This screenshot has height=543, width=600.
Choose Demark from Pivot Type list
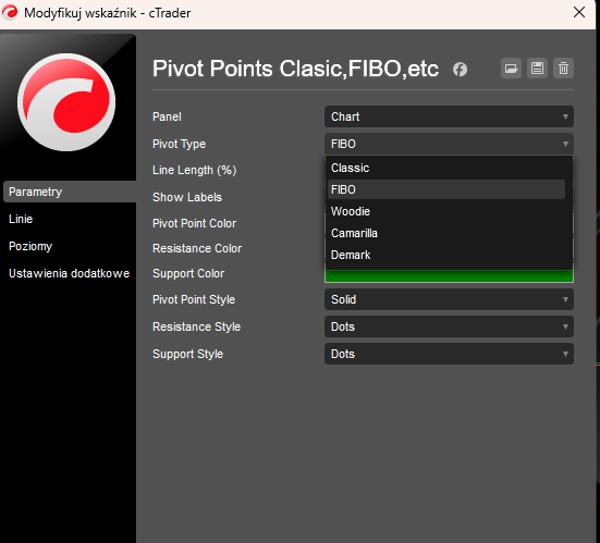tap(446, 255)
